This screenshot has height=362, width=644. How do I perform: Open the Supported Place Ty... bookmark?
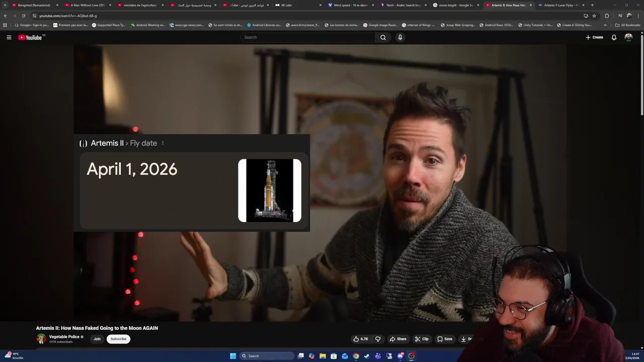(x=109, y=25)
